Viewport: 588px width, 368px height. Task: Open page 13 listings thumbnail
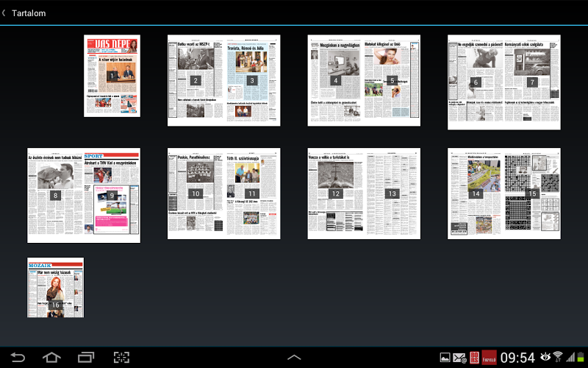(x=392, y=194)
